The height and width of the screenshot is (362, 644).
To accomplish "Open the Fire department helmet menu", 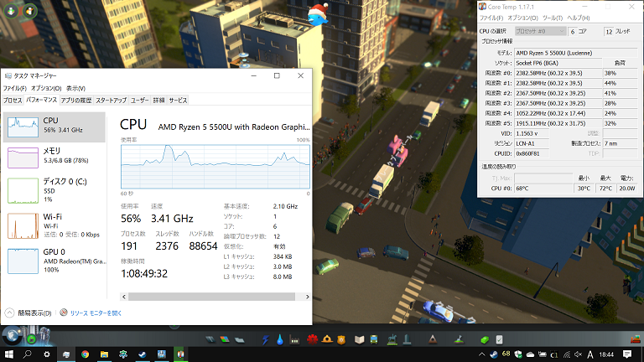I will pyautogui.click(x=327, y=339).
